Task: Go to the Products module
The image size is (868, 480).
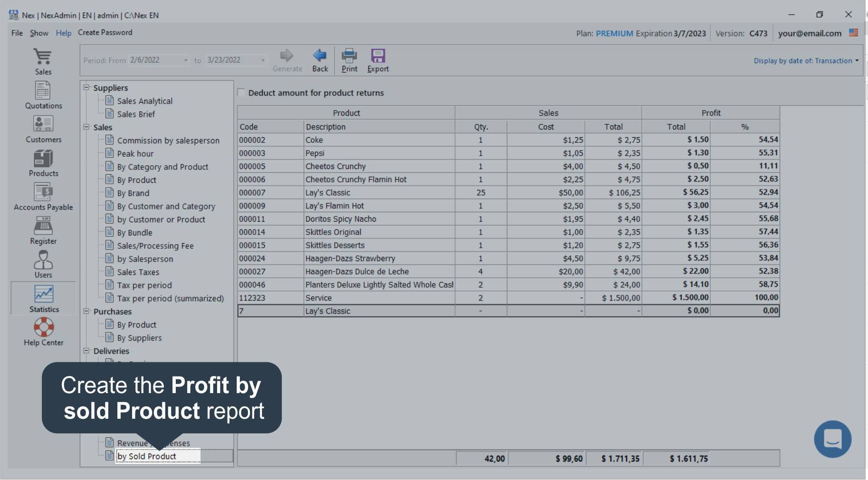Action: [43, 162]
